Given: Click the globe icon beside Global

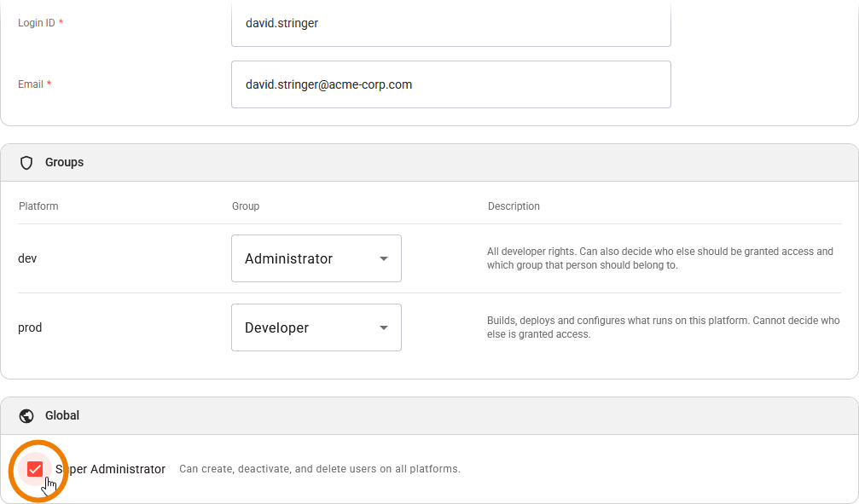Looking at the screenshot, I should [26, 416].
